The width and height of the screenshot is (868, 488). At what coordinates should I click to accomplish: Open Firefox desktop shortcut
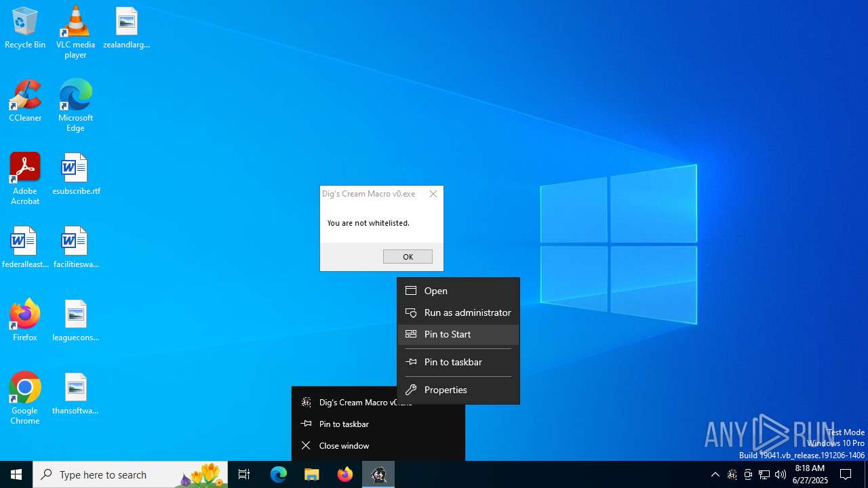(x=25, y=321)
